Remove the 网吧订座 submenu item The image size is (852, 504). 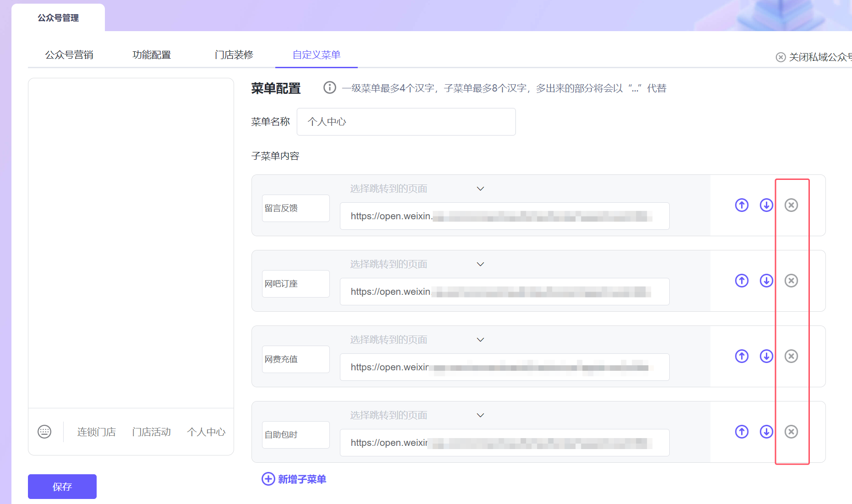[791, 281]
